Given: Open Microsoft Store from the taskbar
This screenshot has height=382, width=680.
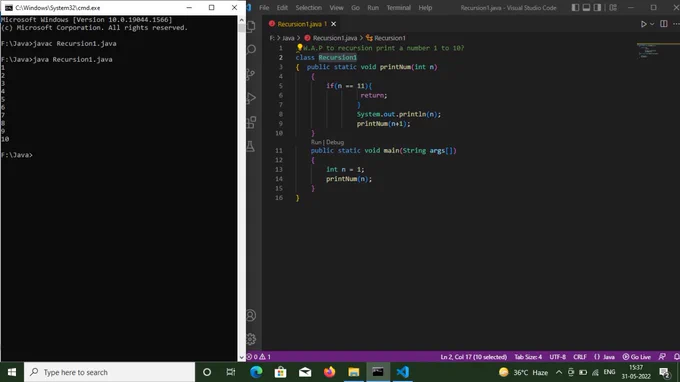Looking at the screenshot, I should [281, 372].
